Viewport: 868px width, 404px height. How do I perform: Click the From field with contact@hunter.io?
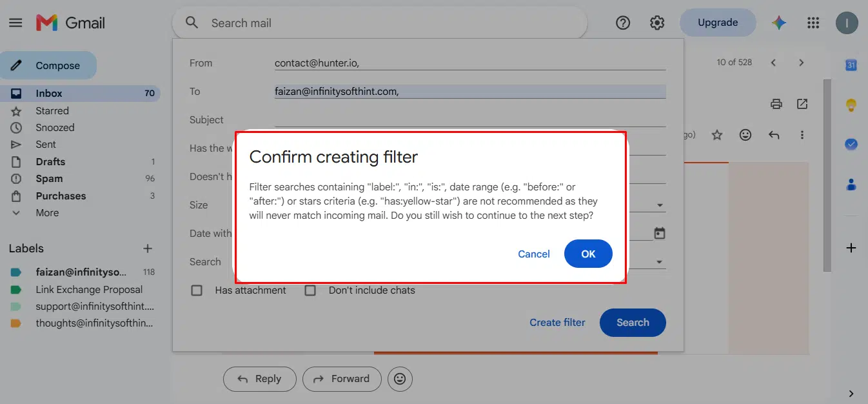point(470,63)
